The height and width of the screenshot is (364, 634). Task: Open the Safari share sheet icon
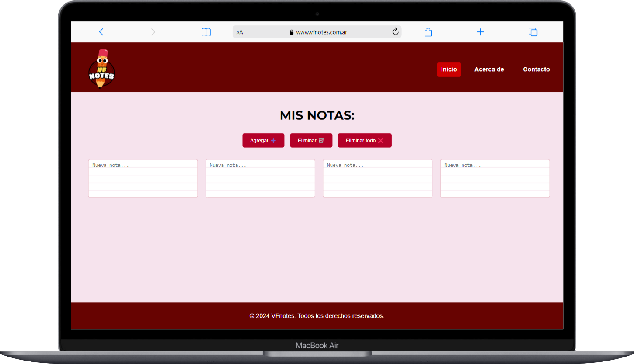click(428, 31)
